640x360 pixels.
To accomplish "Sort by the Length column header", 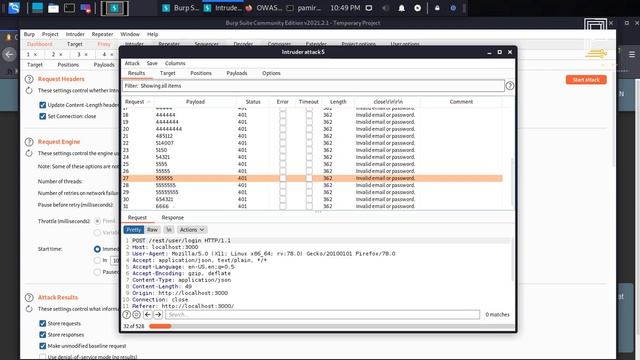I will click(x=338, y=102).
